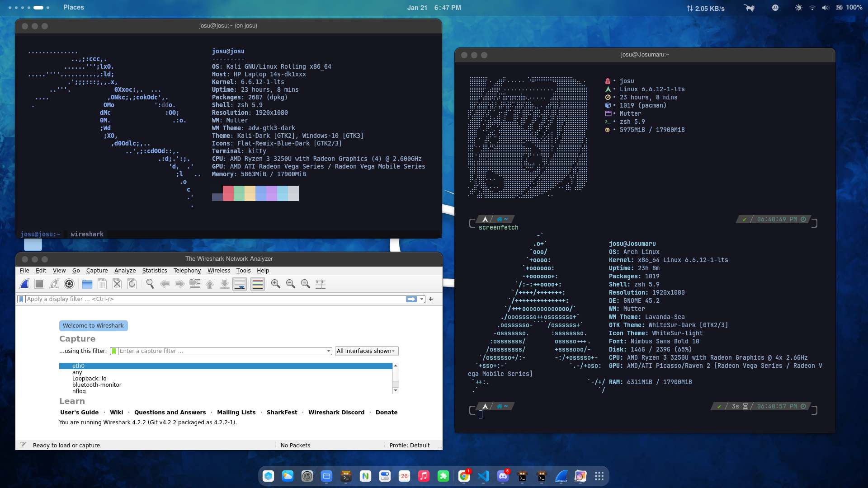Focus the Enter a capture filter field

point(222,351)
